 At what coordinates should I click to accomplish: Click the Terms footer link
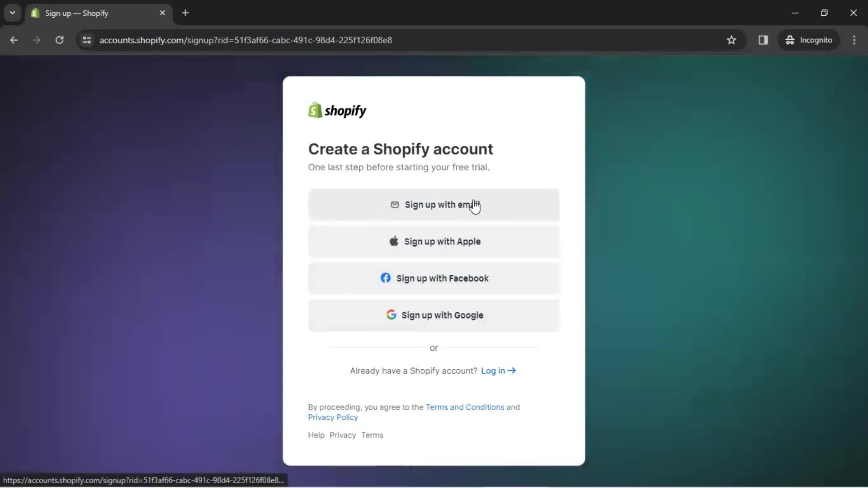[373, 435]
